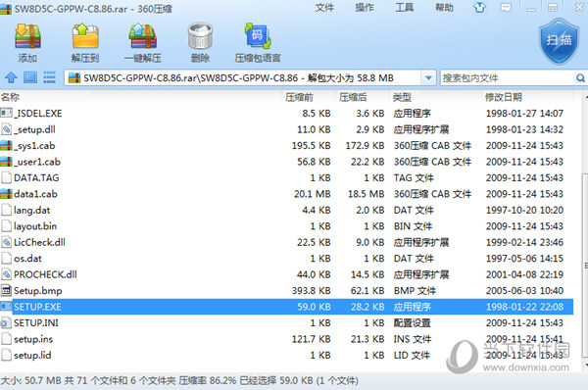Sort by 压缩后 column header
588x390 pixels.
[353, 98]
